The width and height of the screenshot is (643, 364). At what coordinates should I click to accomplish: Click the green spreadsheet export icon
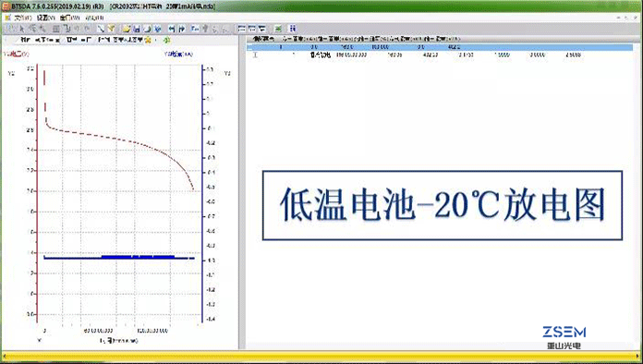pos(278,29)
